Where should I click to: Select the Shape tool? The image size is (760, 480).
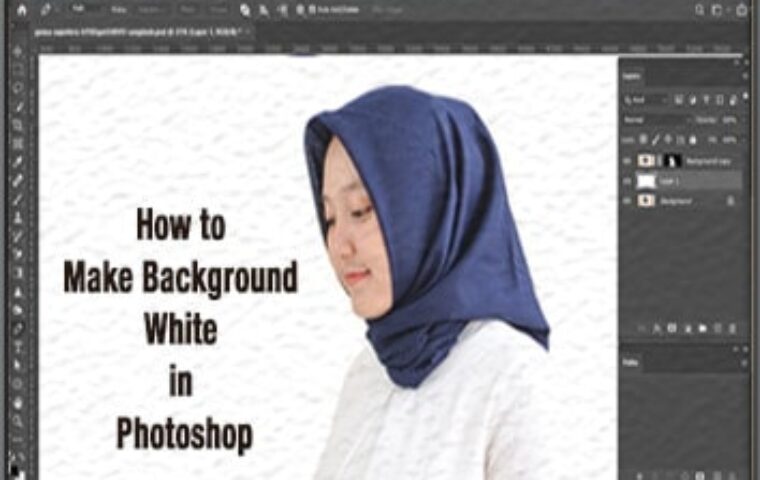(18, 384)
